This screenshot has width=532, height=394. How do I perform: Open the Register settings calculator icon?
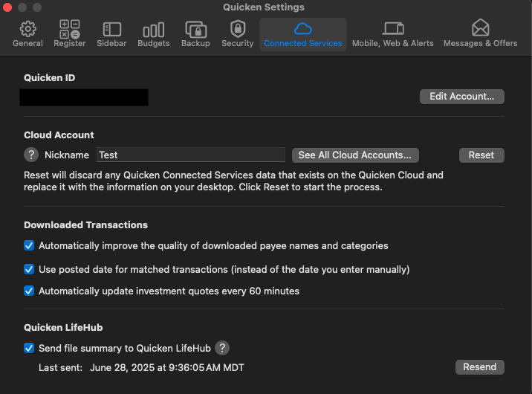(70, 29)
